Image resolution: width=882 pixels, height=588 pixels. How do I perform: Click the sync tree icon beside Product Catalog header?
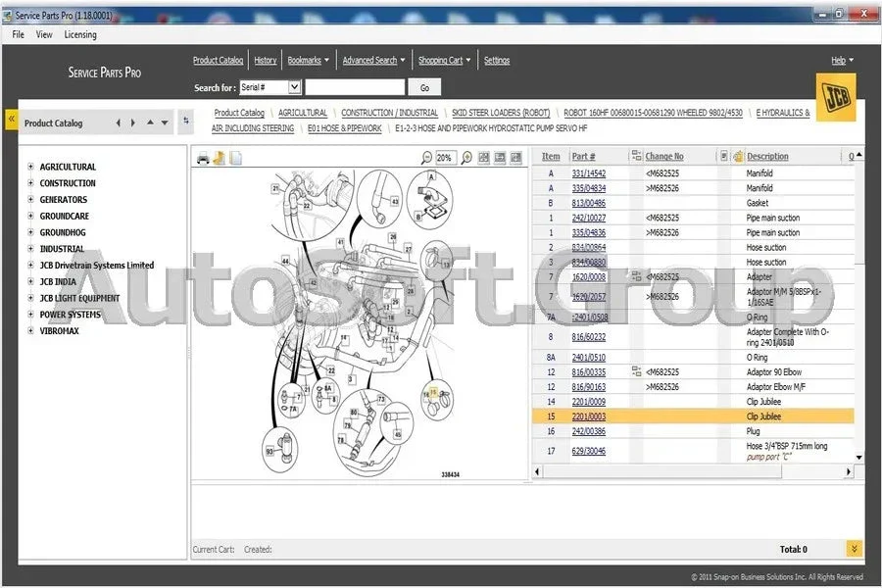pos(186,121)
